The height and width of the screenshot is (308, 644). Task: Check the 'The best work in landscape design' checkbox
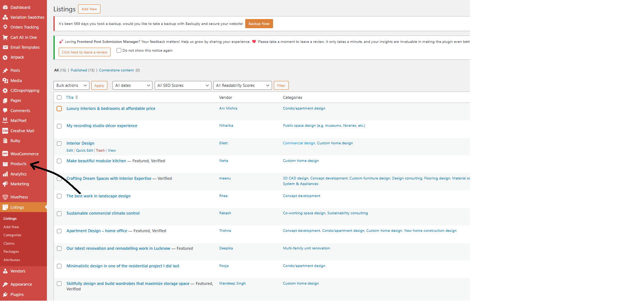tap(59, 196)
